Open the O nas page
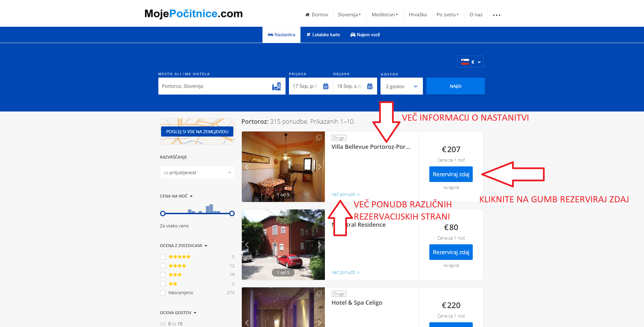The height and width of the screenshot is (327, 644). tap(476, 15)
